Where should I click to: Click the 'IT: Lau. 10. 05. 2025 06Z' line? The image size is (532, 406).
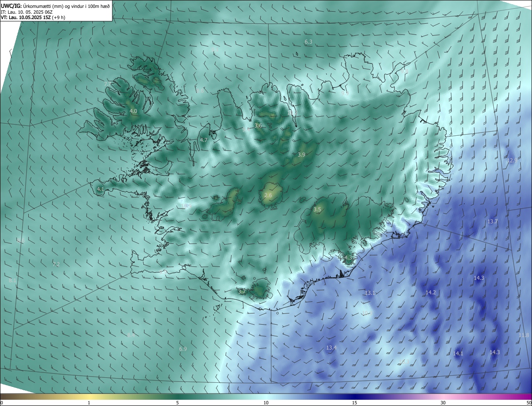[x=27, y=12]
